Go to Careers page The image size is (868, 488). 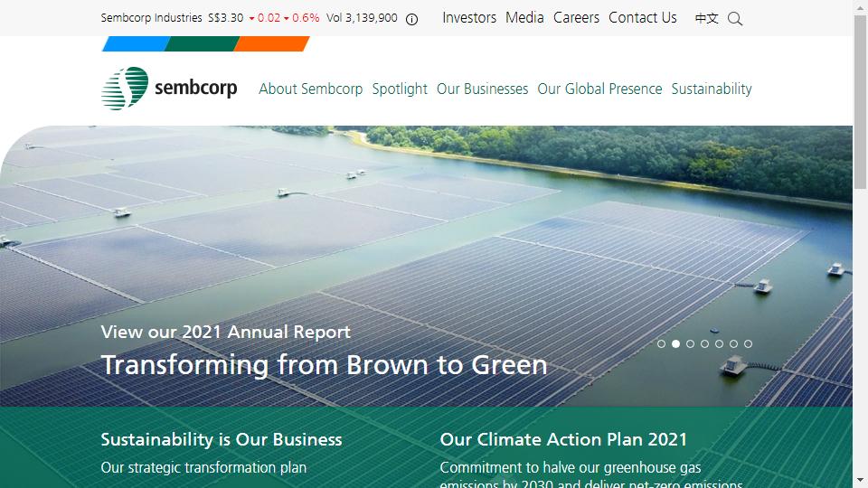576,18
